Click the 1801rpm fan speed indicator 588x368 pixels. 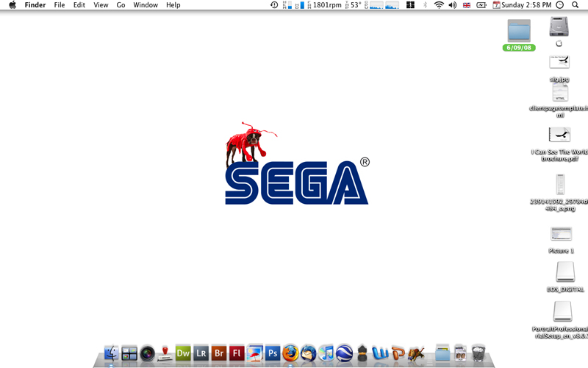325,5
